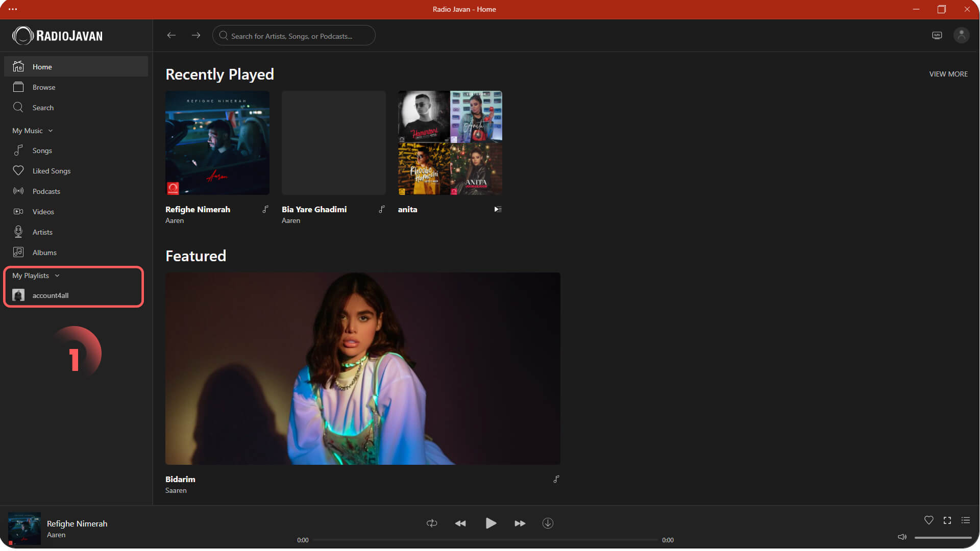Click the back navigation arrow

tap(171, 36)
